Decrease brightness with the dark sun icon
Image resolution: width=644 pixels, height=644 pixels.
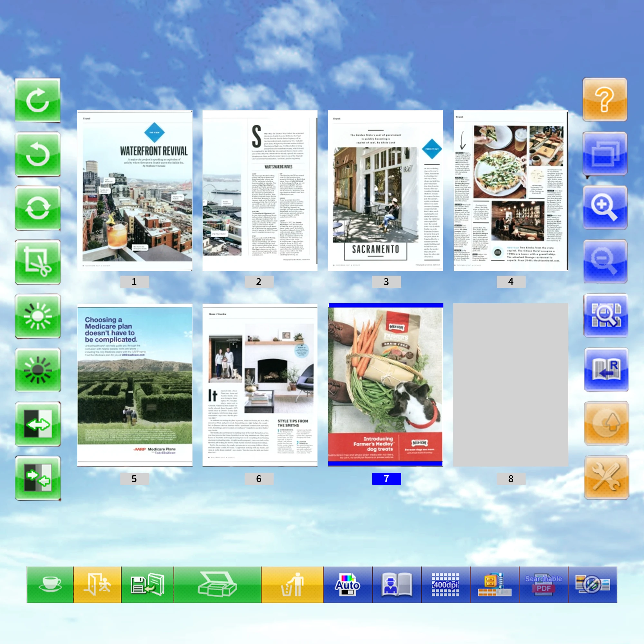[38, 370]
